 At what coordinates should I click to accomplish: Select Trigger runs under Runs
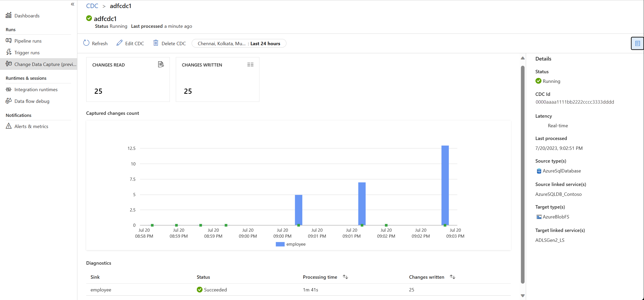pyautogui.click(x=26, y=52)
